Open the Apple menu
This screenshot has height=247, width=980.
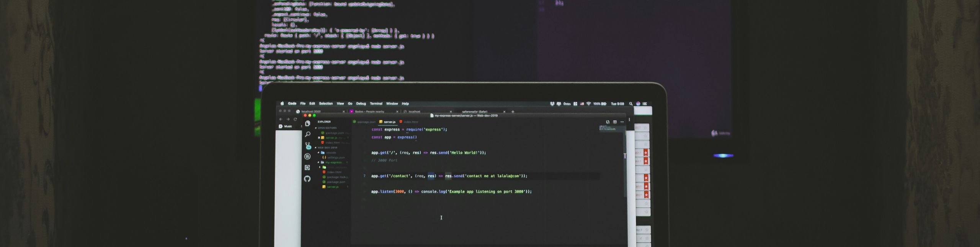tap(282, 104)
